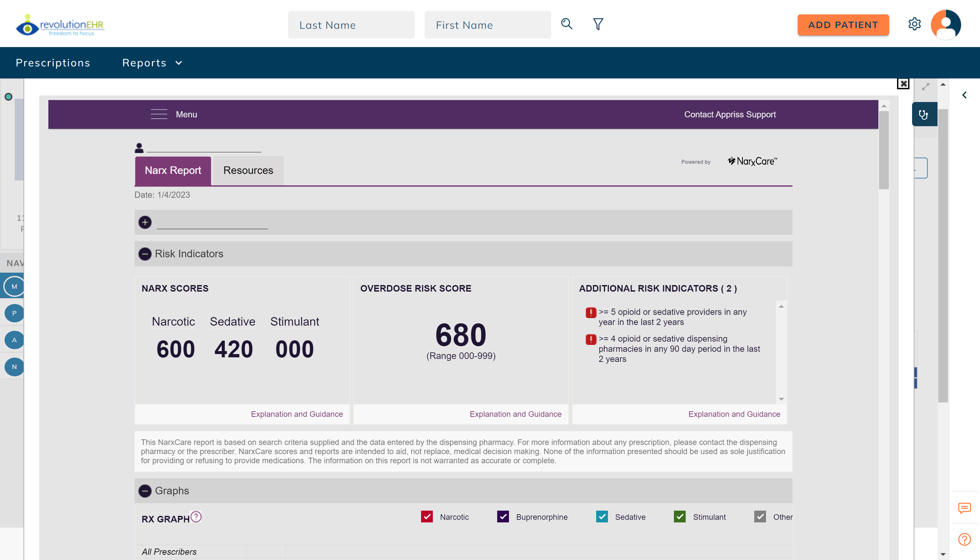The image size is (980, 560).
Task: Select the Narx Report tab
Action: click(x=172, y=170)
